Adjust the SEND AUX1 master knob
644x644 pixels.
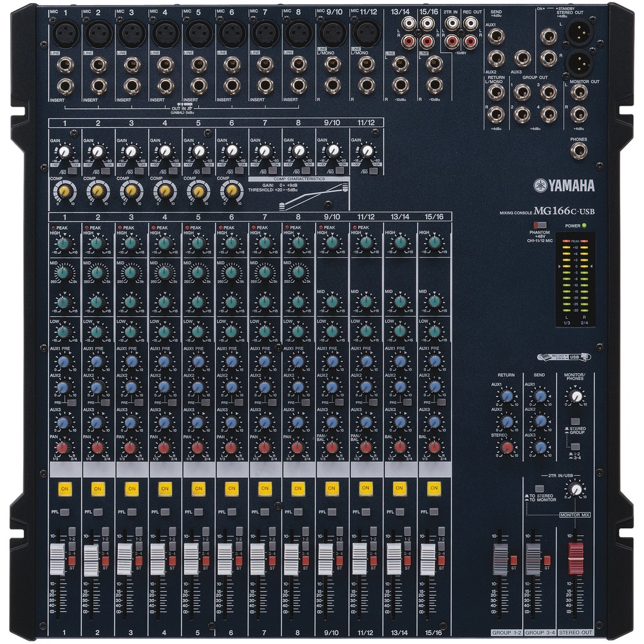(541, 396)
